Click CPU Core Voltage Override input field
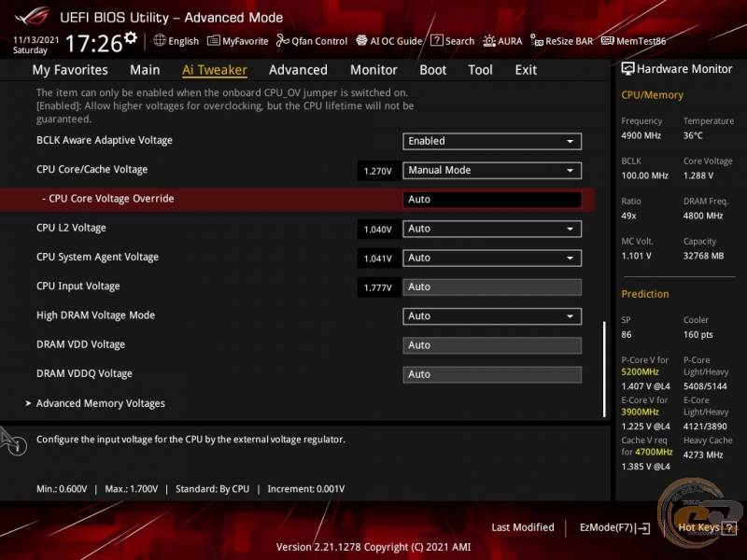This screenshot has height=560, width=747. coord(492,200)
